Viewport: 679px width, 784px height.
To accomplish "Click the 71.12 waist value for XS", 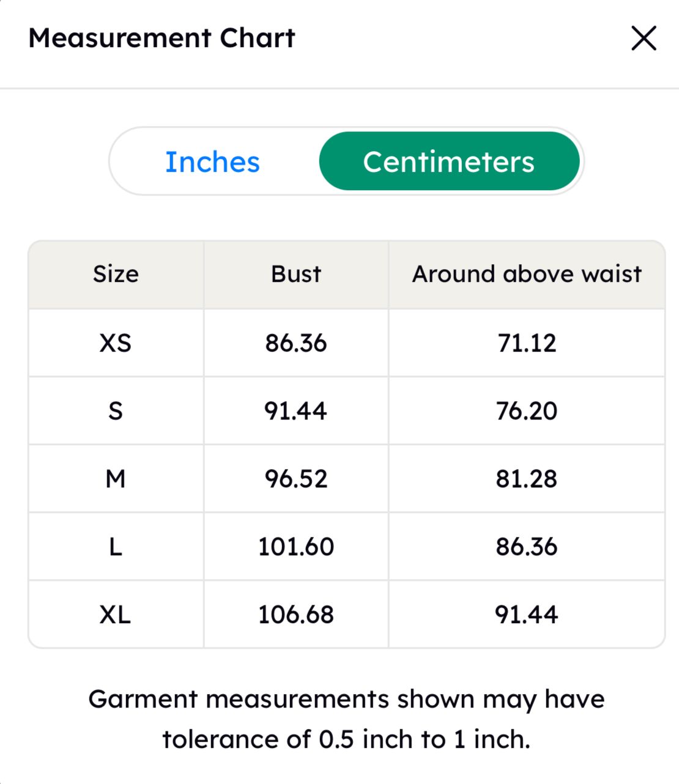I will pyautogui.click(x=527, y=343).
